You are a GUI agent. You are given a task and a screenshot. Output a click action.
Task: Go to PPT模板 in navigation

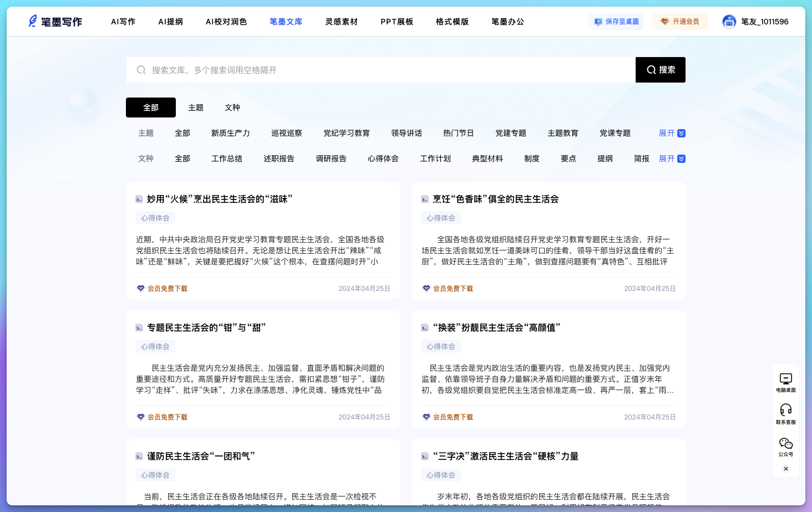[397, 22]
